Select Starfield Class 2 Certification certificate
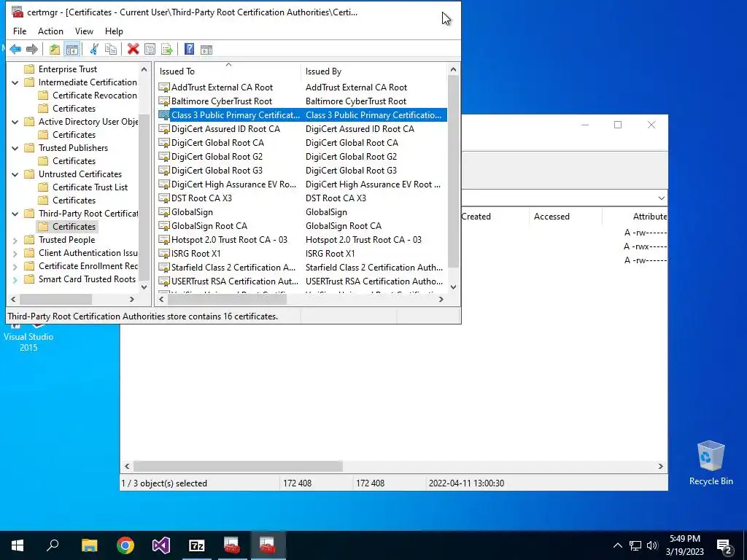Viewport: 747px width, 560px height. 302,267
